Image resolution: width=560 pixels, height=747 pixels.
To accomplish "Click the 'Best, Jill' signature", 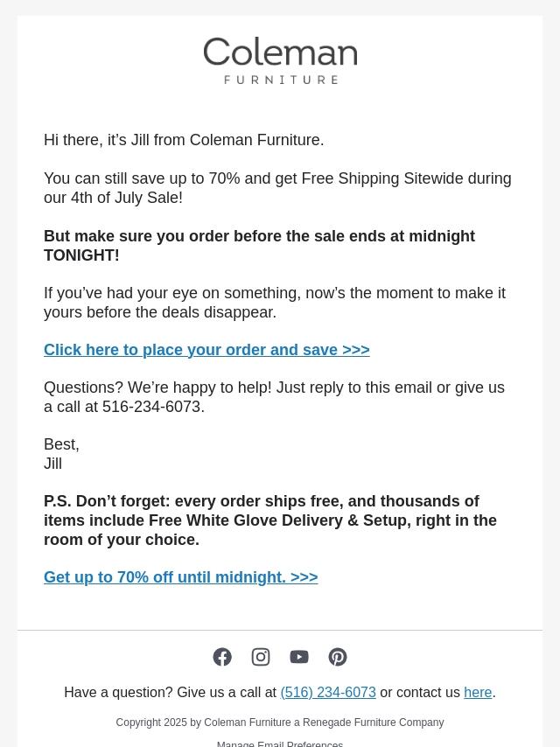I will click(x=61, y=454).
